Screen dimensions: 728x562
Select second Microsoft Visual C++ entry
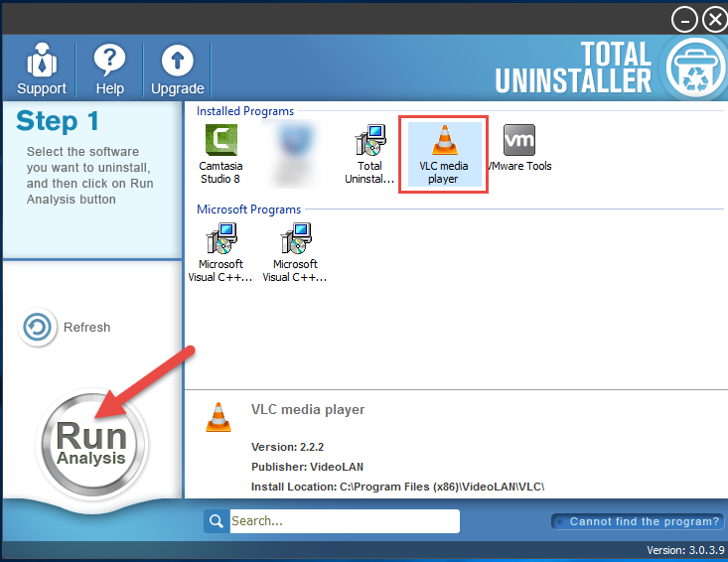click(x=295, y=252)
